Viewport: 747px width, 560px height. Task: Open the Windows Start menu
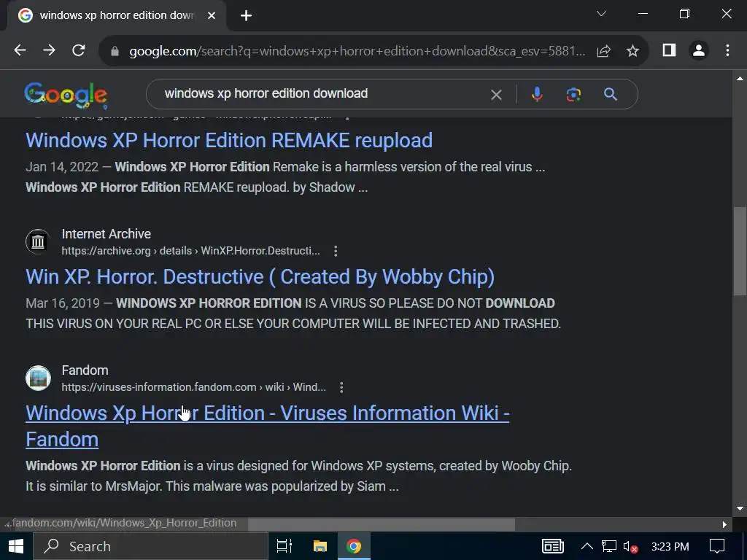tap(16, 546)
